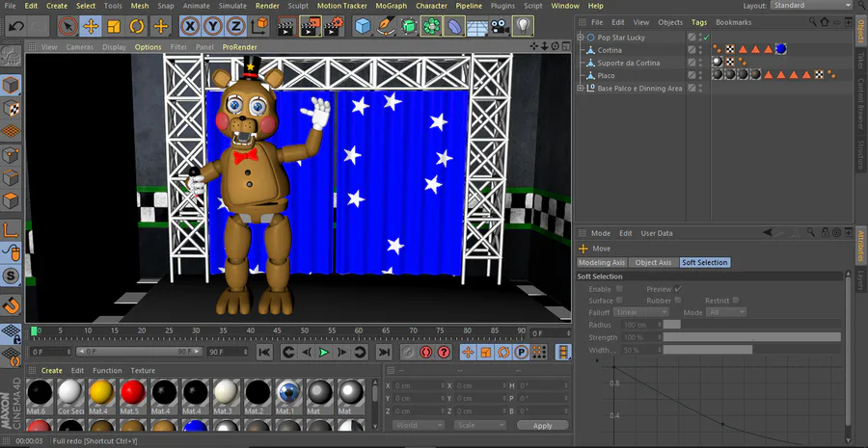Toggle Y axis lock
This screenshot has height=448, width=868.
pos(213,26)
